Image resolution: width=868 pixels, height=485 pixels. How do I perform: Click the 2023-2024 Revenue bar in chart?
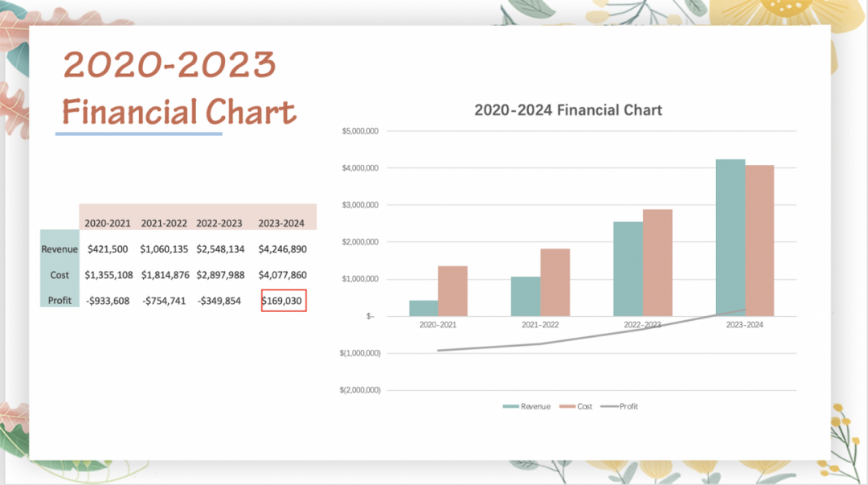pyautogui.click(x=730, y=241)
